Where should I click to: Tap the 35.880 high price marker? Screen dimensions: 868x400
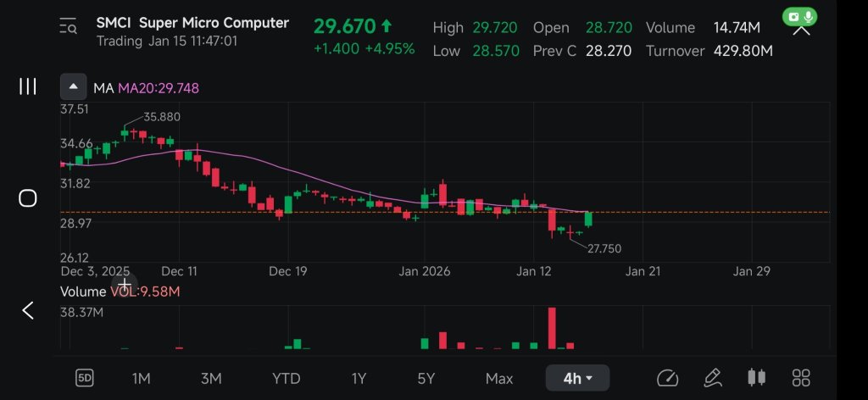162,117
